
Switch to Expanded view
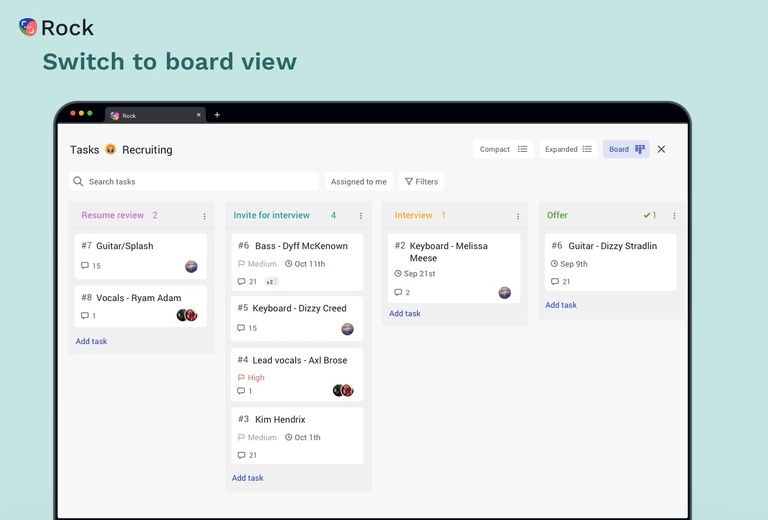(x=568, y=149)
